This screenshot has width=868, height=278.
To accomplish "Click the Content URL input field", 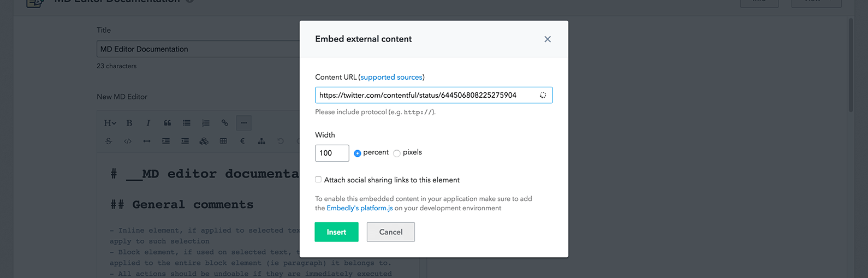I will (433, 95).
